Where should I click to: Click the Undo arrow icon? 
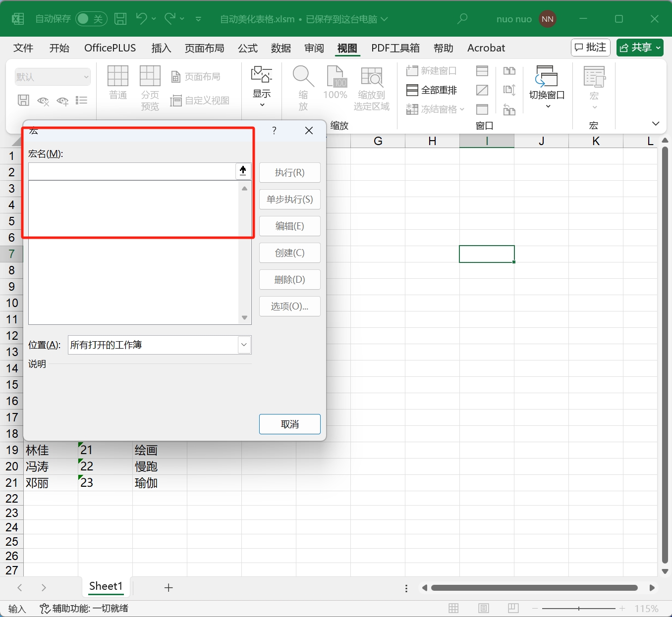click(x=141, y=19)
